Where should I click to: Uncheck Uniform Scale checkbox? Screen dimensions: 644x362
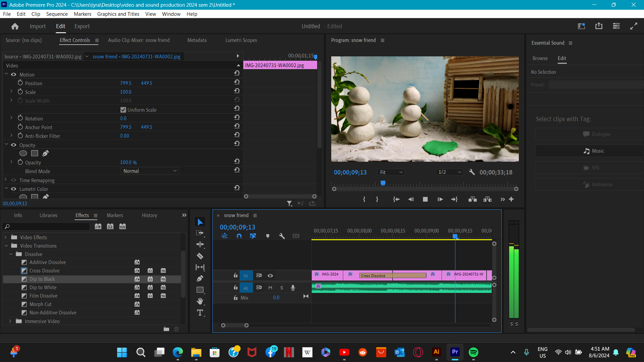(123, 110)
